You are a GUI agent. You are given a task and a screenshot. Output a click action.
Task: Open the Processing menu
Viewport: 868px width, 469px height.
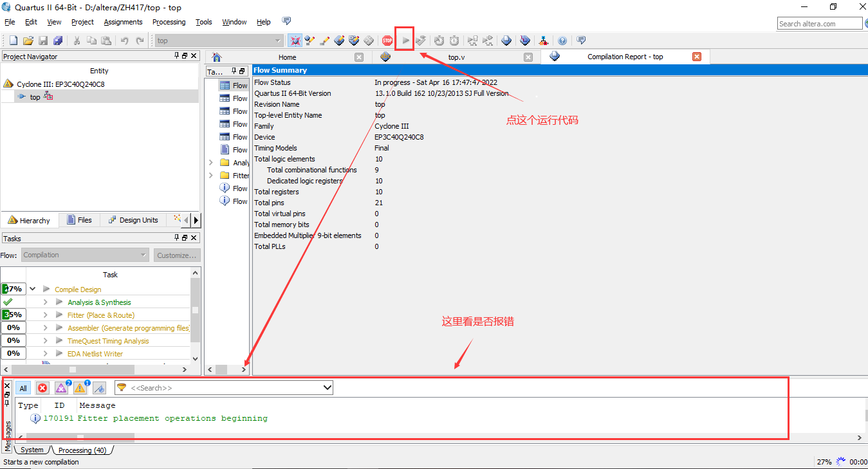coord(169,22)
